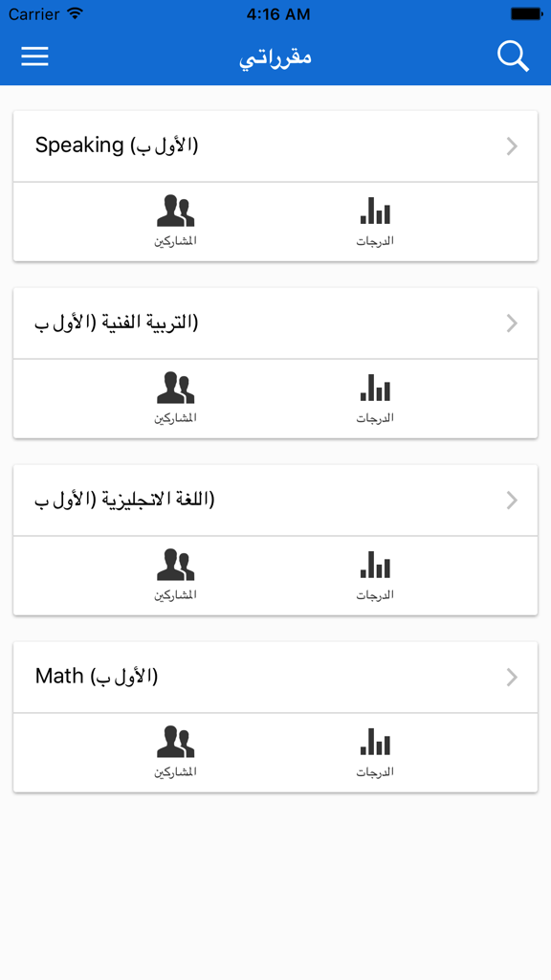Tap the battery indicator in the status bar
Image resolution: width=551 pixels, height=980 pixels.
coord(525,14)
